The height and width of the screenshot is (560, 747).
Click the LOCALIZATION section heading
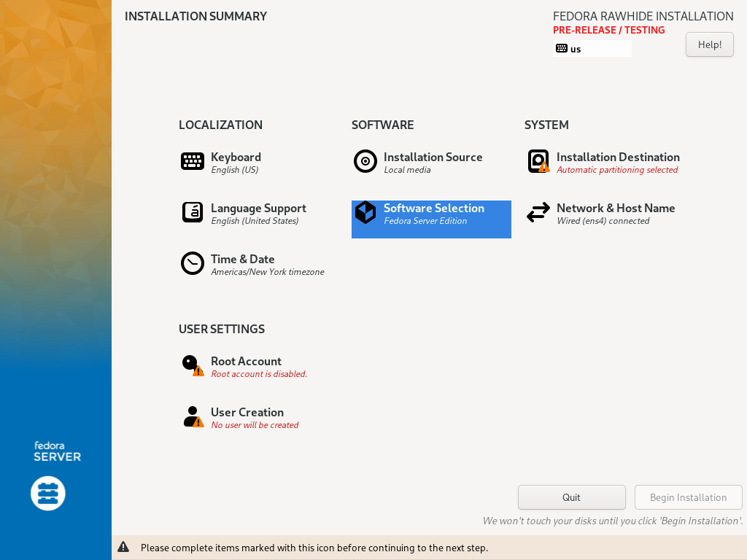[220, 125]
